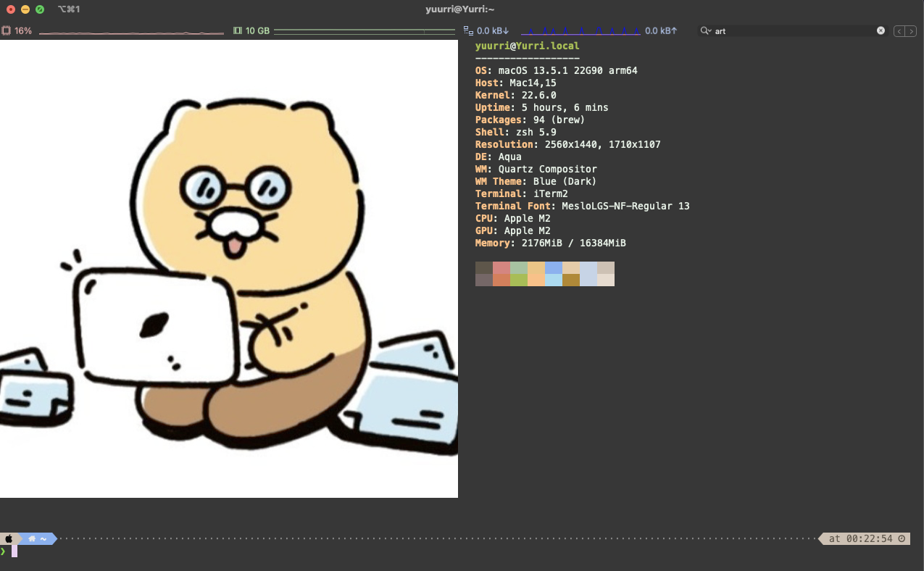The image size is (924, 571).
Task: Click the 'Shell: zsh 5.9' line
Action: point(516,132)
